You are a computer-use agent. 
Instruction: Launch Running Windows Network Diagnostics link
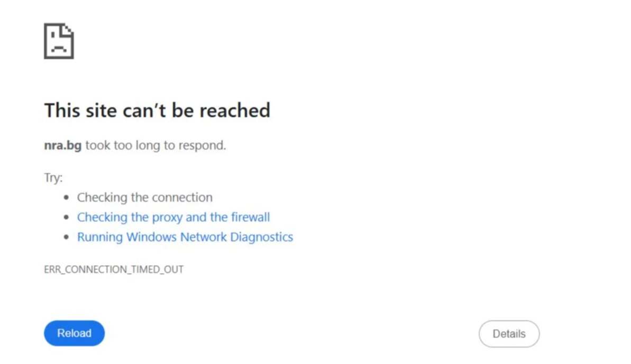point(185,237)
